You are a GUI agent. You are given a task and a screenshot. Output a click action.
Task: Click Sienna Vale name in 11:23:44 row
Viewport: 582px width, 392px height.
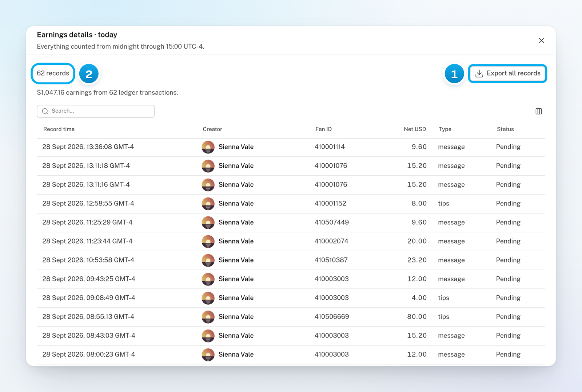pyautogui.click(x=236, y=241)
